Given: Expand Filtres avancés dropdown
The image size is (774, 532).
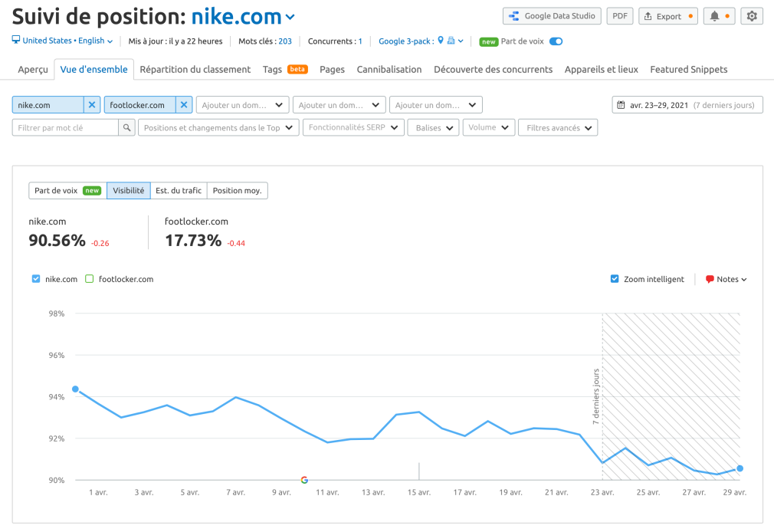Looking at the screenshot, I should click(x=558, y=127).
